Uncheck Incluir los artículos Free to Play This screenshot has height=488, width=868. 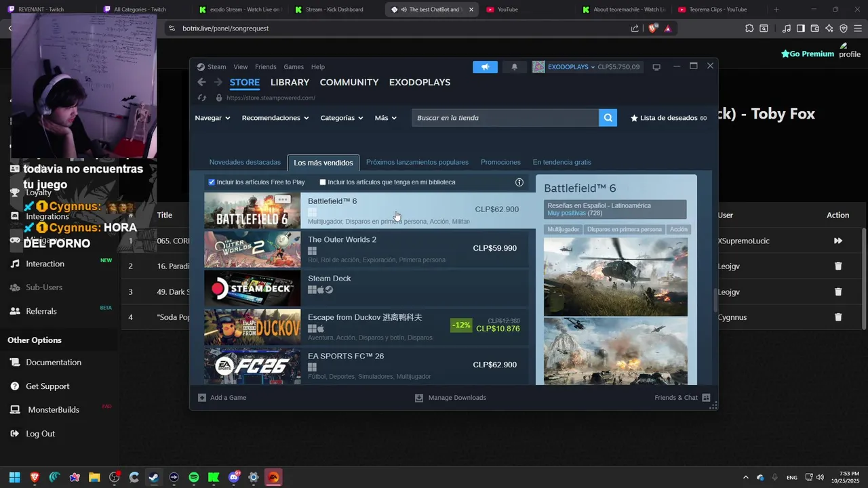pos(212,182)
